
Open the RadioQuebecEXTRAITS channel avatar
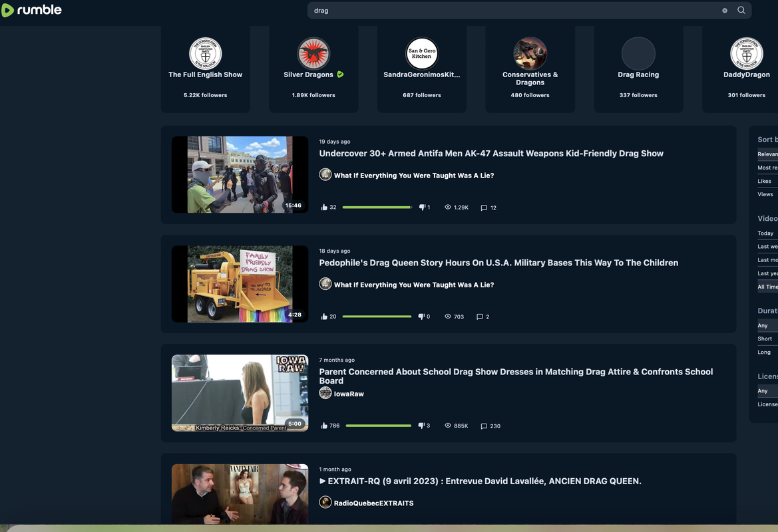click(325, 502)
